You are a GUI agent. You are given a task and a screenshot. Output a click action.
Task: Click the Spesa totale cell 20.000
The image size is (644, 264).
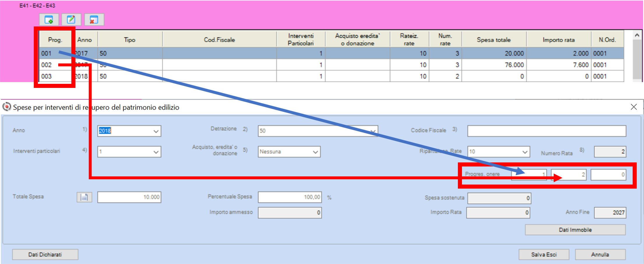coord(494,53)
